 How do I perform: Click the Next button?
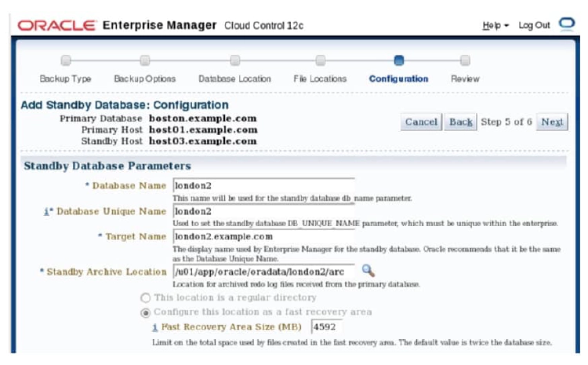point(552,122)
